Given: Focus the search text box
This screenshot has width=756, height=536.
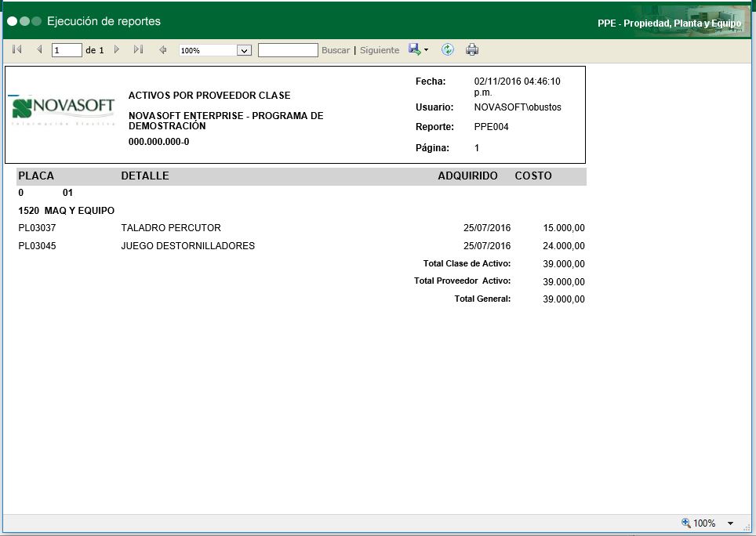Looking at the screenshot, I should coord(288,50).
